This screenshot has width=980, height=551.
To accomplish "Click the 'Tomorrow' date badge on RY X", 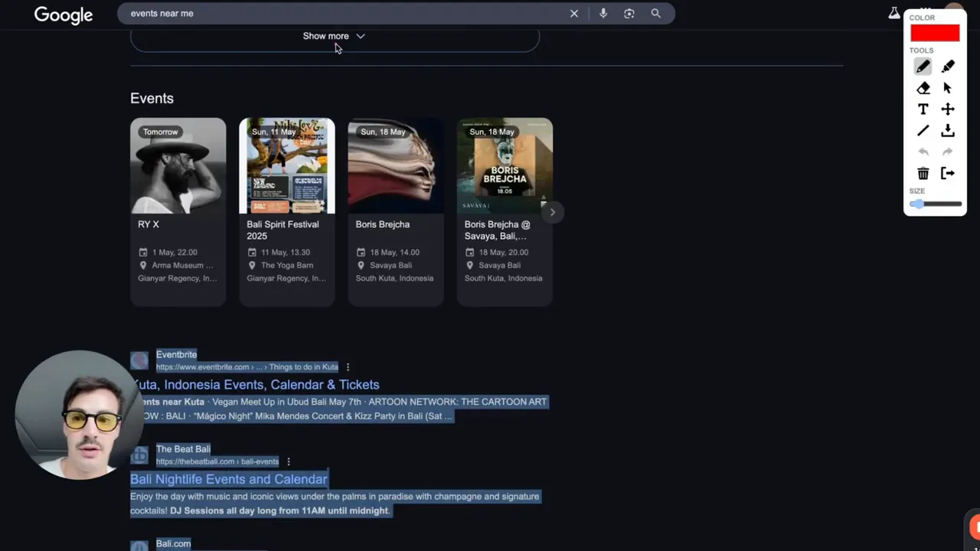I will [160, 132].
